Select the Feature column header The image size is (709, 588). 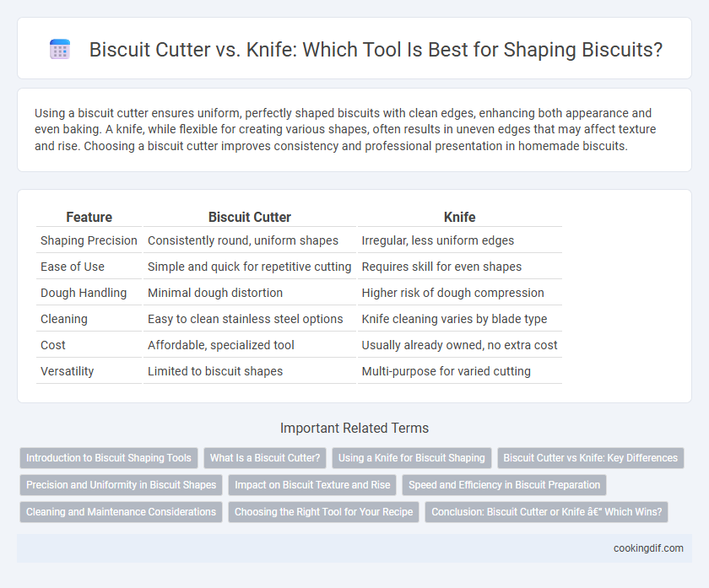pyautogui.click(x=89, y=217)
